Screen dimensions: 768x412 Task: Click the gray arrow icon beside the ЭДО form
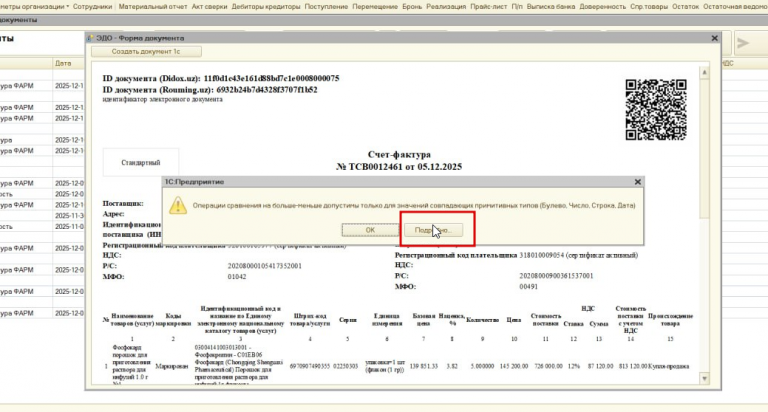coord(743,43)
